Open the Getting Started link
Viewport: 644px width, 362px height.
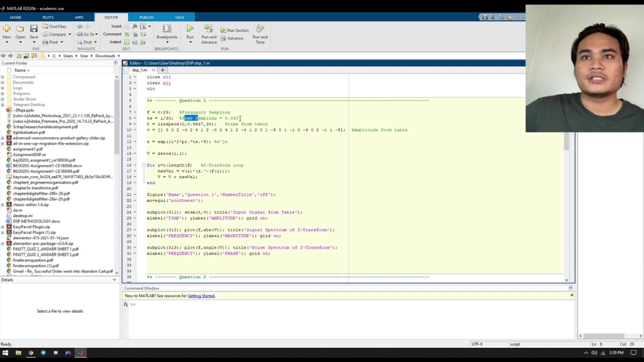pos(201,296)
